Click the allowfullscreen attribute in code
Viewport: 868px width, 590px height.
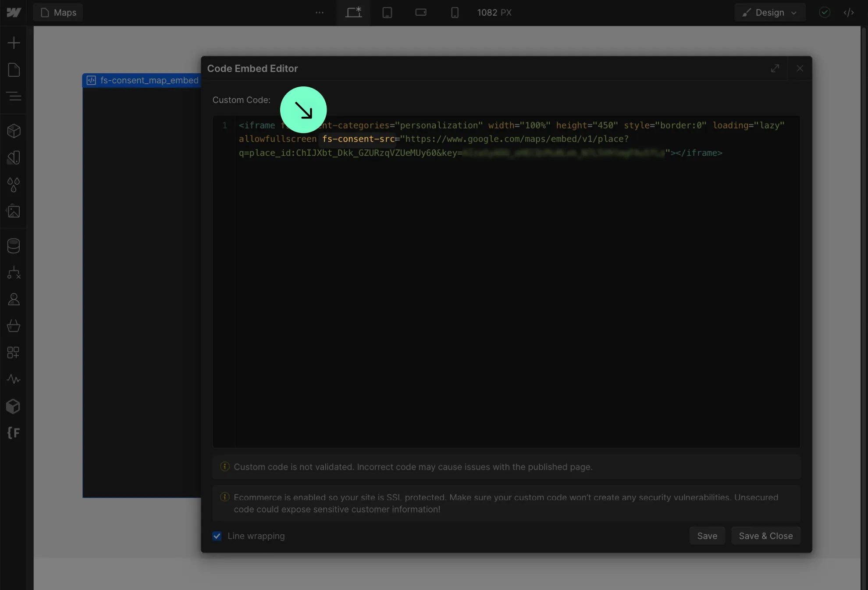(277, 139)
